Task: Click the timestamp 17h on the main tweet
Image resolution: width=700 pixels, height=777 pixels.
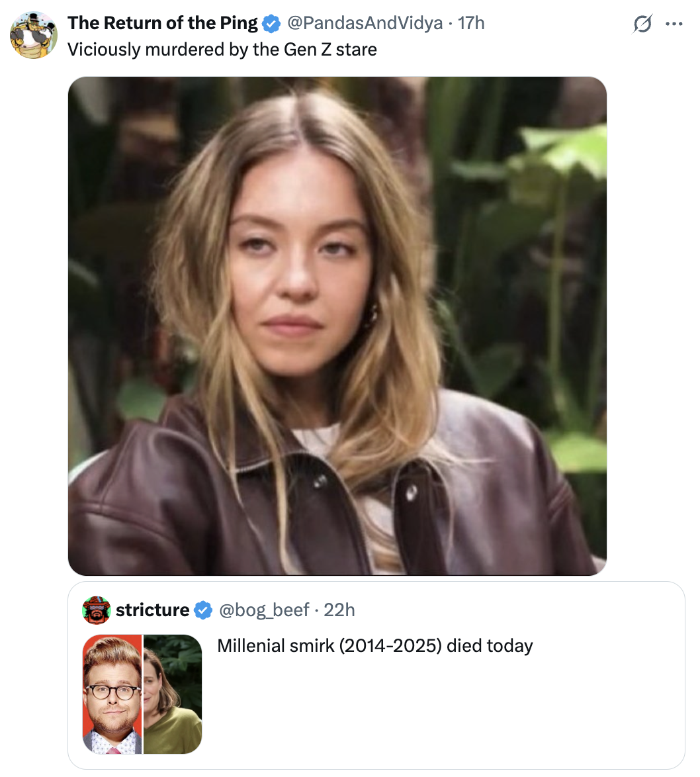Action: 471,22
